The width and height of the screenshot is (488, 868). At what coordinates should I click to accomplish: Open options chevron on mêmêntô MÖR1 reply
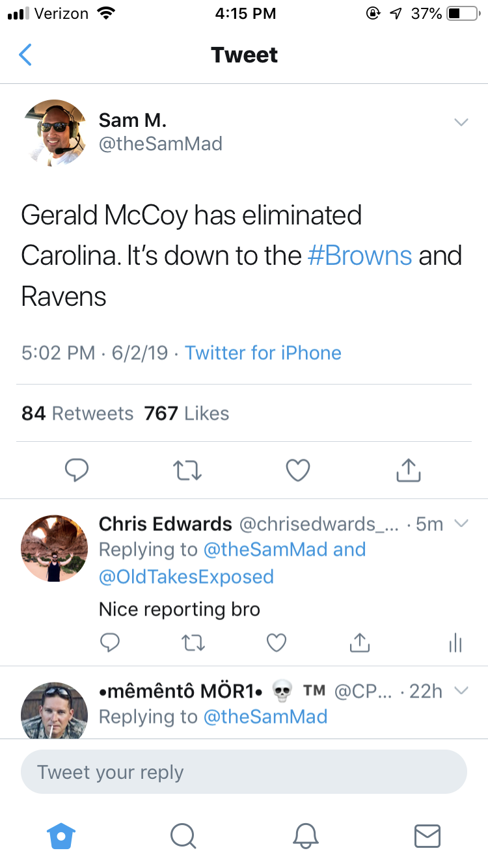(x=461, y=690)
